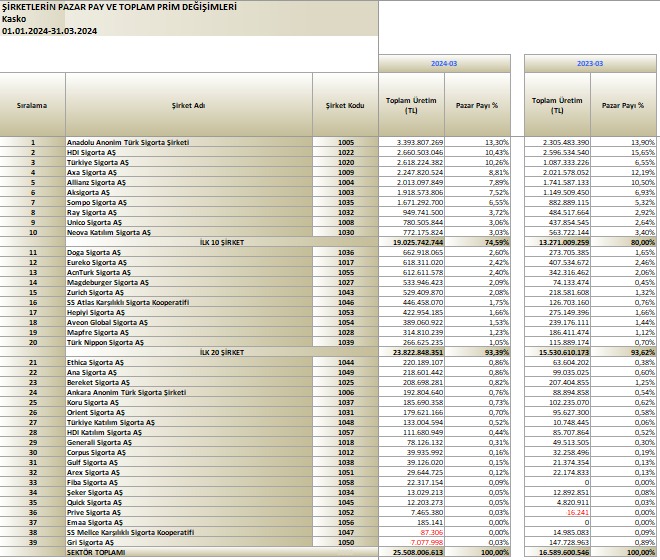The width and height of the screenshot is (660, 560).
Task: Click the Şirket Adı column header
Action: [189, 105]
